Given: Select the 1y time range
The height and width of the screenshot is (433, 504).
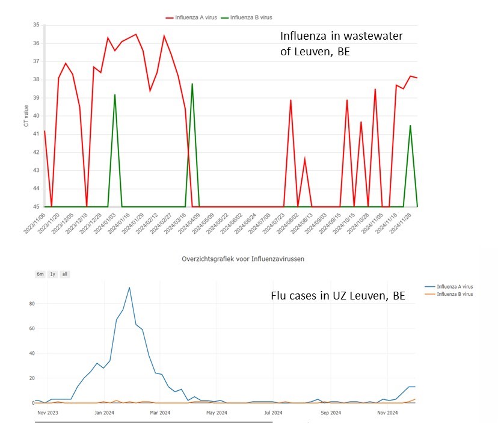Looking at the screenshot, I should [52, 274].
